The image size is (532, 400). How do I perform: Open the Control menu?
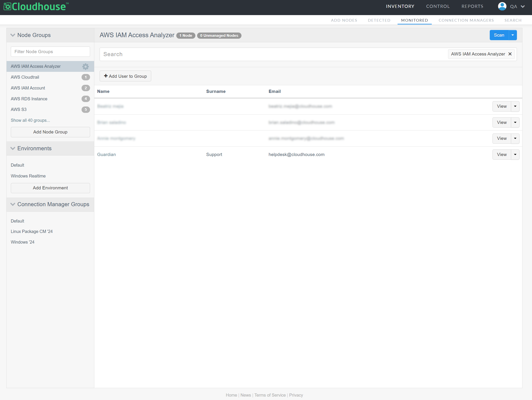pyautogui.click(x=438, y=6)
